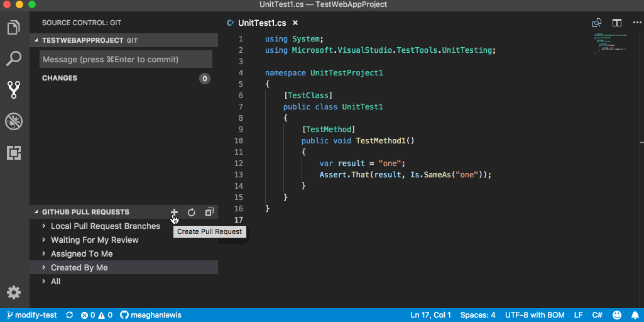
Task: Open the Extensions view in activity bar
Action: tap(14, 152)
